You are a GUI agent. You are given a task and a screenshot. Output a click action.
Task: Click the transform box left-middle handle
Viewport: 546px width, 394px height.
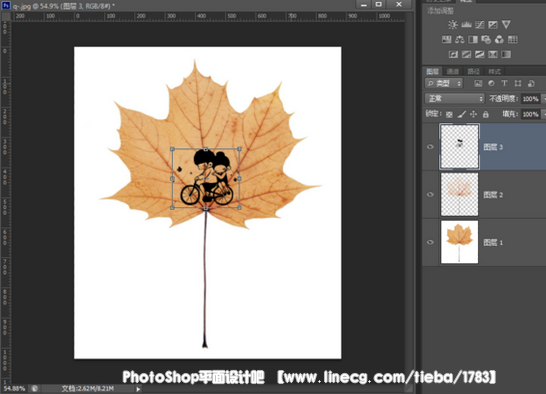[x=172, y=178]
